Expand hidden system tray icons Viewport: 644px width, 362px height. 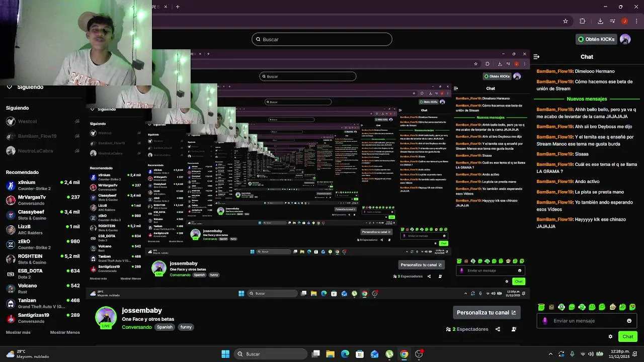pos(550,354)
